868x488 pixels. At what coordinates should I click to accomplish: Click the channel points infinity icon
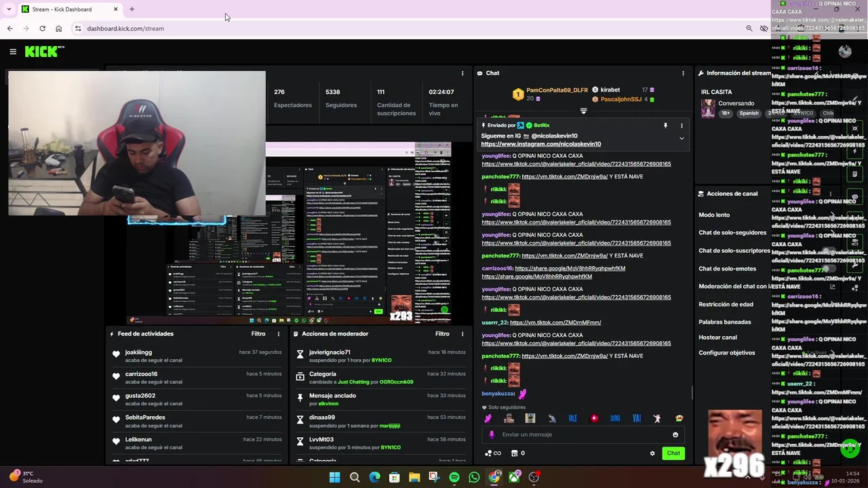tap(493, 453)
